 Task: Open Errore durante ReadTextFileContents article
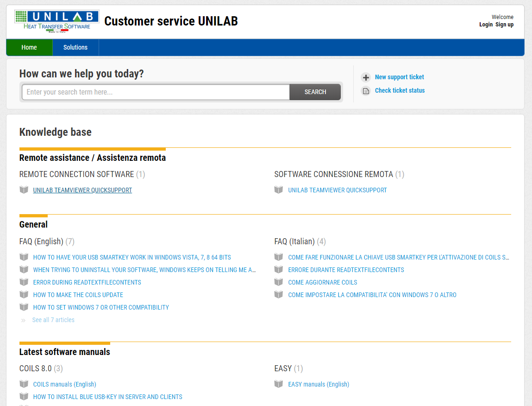click(x=346, y=270)
